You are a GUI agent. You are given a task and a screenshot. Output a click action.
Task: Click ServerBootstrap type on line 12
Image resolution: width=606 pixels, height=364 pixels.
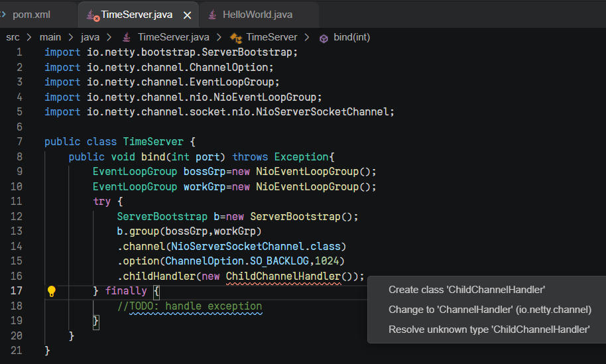[x=162, y=216]
